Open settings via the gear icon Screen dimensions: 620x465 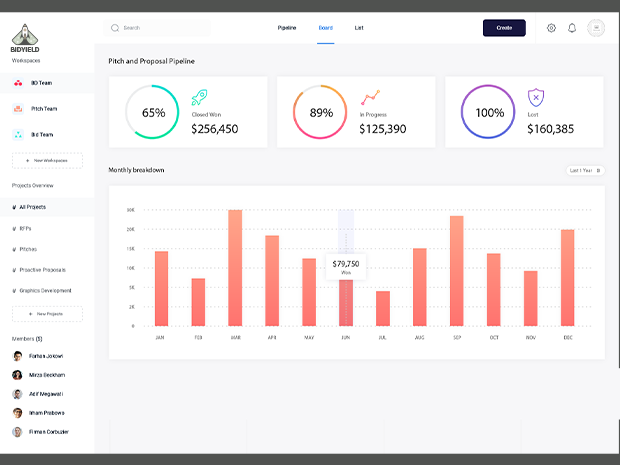pyautogui.click(x=551, y=28)
